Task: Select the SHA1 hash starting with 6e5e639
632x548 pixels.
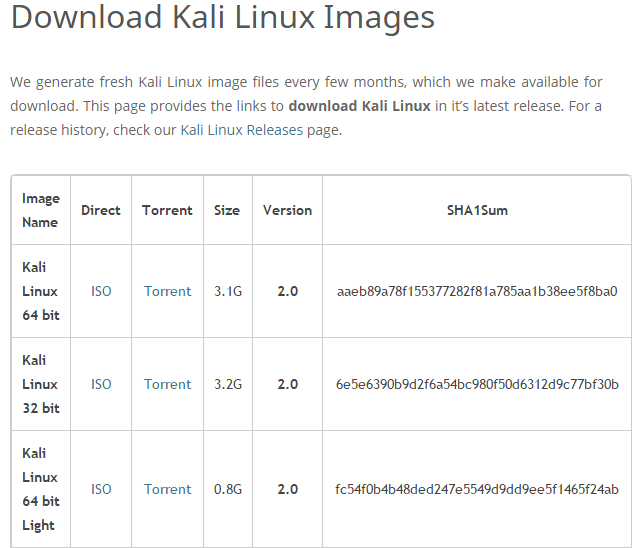Action: pos(477,384)
